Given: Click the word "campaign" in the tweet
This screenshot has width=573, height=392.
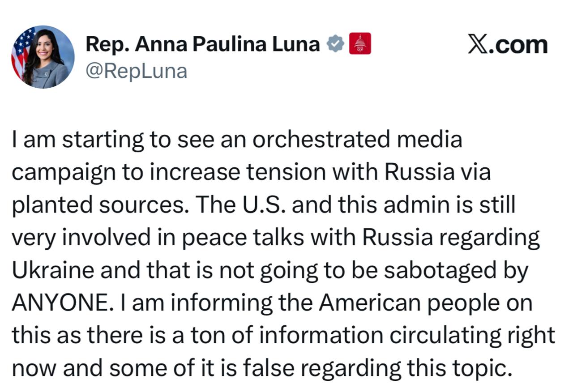Looking at the screenshot, I should [x=60, y=173].
